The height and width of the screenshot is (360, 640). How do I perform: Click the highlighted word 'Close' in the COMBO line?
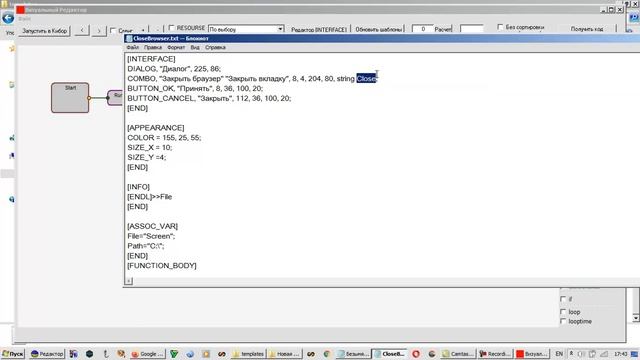point(366,78)
